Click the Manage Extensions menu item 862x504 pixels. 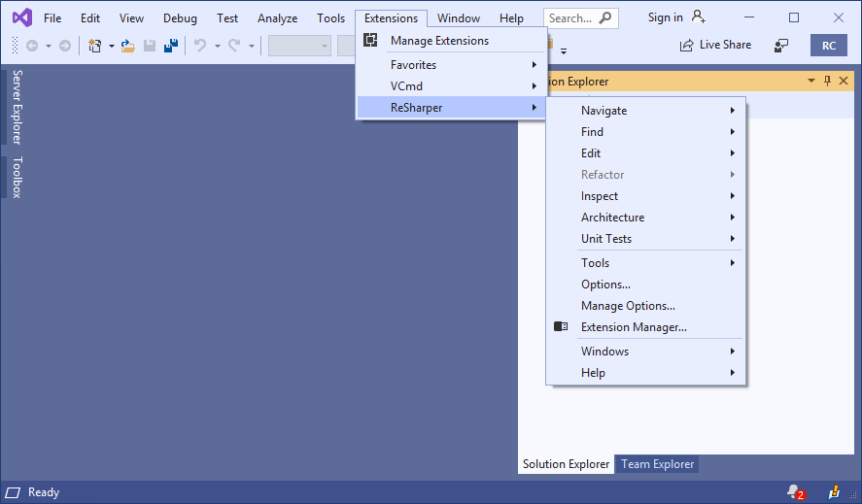pos(439,41)
